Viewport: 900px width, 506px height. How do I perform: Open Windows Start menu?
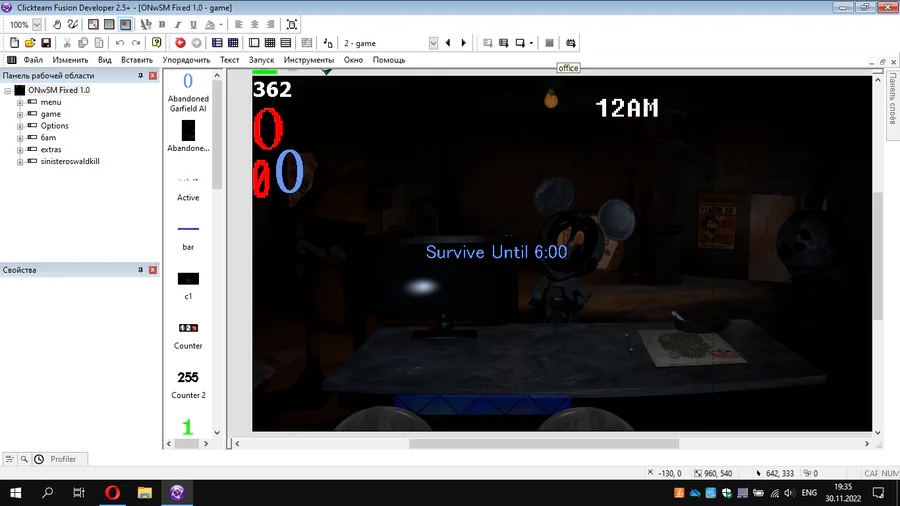pyautogui.click(x=15, y=493)
